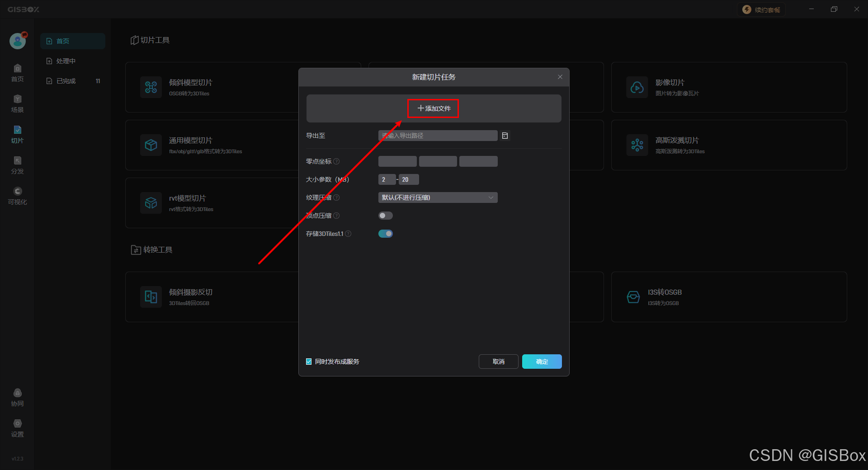Click the 通用模型切片 cube icon
The image size is (868, 470).
[151, 145]
